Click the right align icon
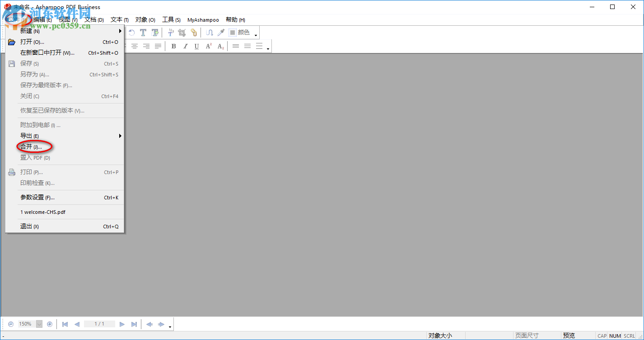The image size is (644, 340). pyautogui.click(x=146, y=46)
